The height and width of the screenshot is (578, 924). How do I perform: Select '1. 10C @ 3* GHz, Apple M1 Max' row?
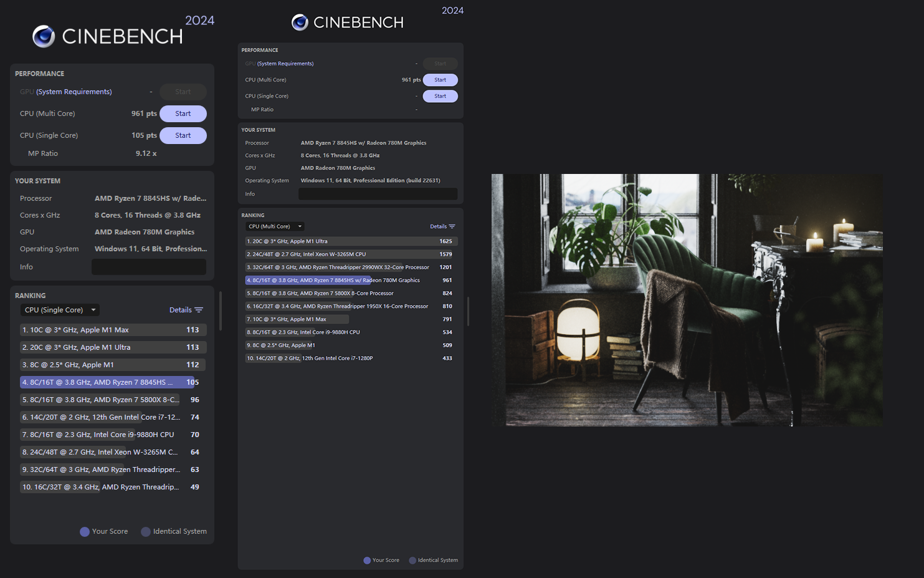coord(113,330)
